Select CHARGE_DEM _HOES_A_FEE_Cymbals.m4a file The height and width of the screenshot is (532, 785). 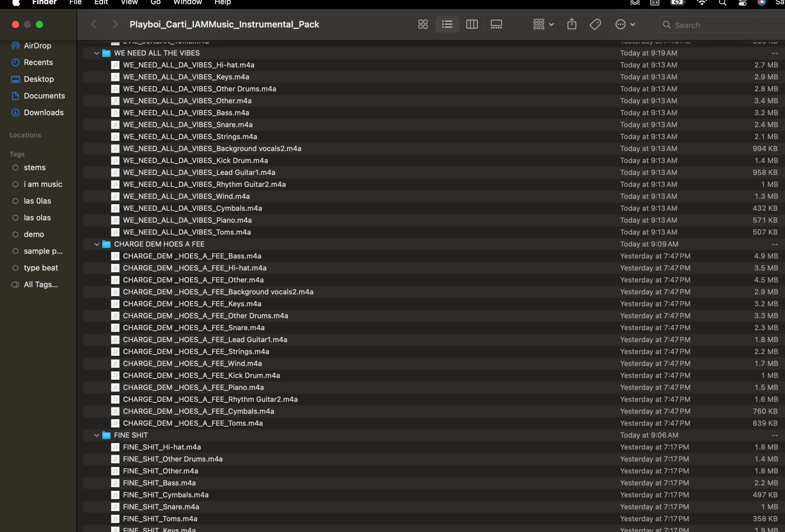click(x=433, y=411)
